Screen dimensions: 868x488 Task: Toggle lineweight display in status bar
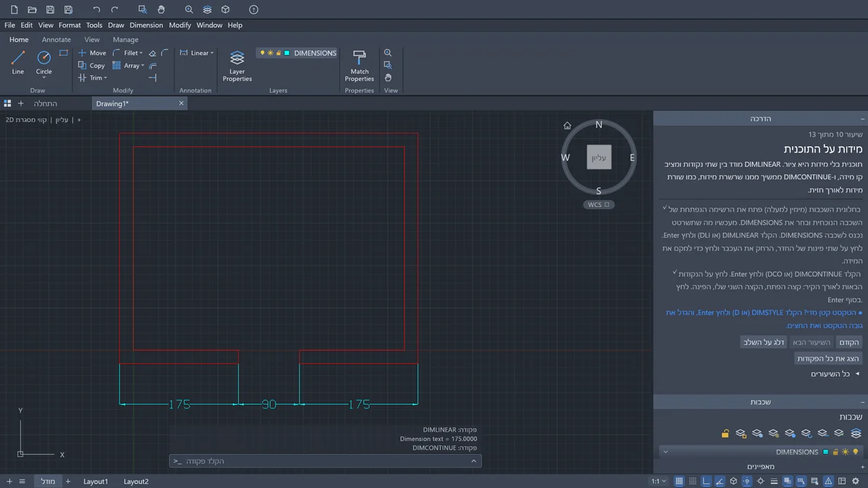pos(774,481)
